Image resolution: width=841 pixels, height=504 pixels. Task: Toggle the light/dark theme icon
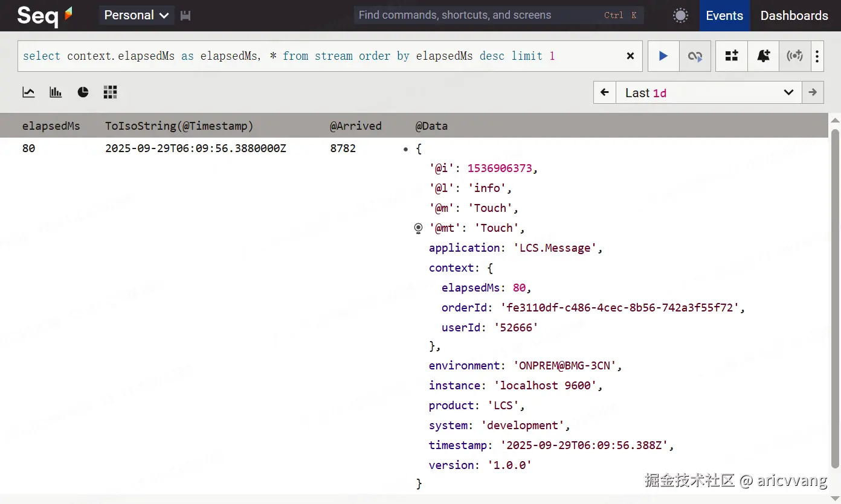(x=680, y=16)
